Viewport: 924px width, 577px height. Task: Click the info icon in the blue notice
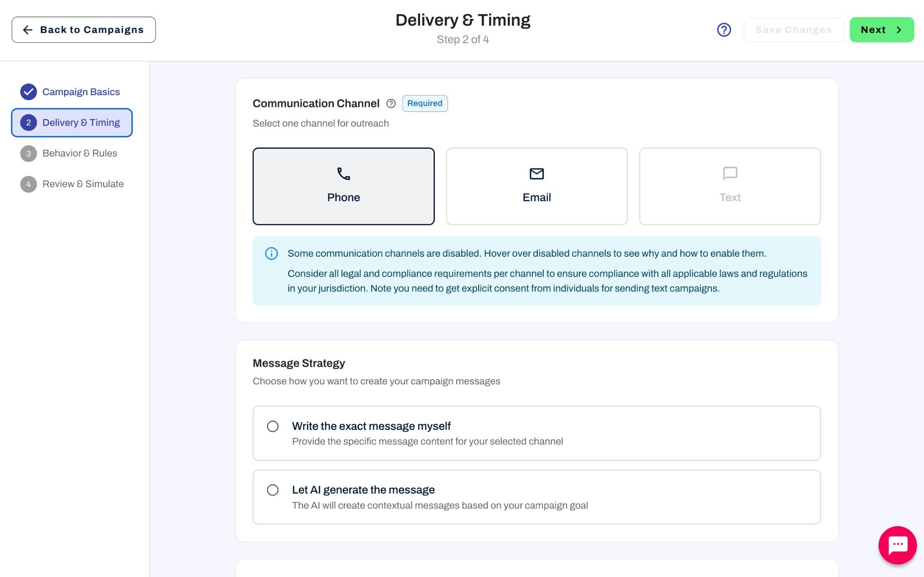271,254
